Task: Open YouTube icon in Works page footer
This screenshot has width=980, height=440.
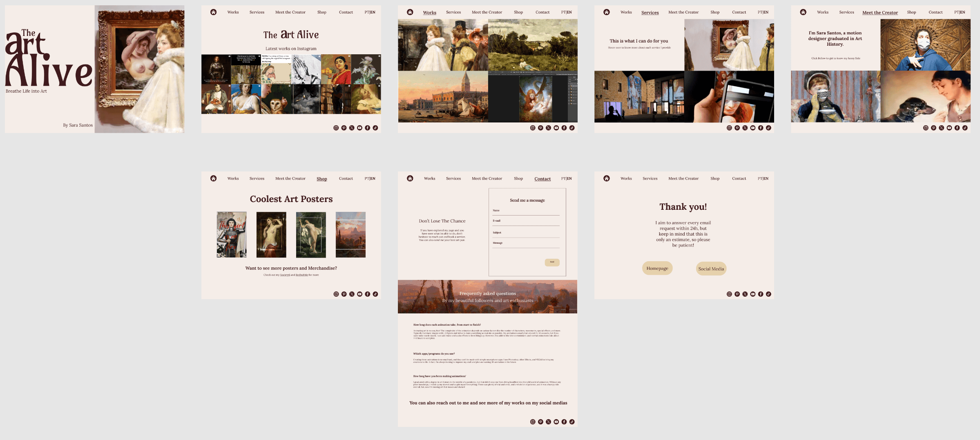Action: pyautogui.click(x=556, y=128)
